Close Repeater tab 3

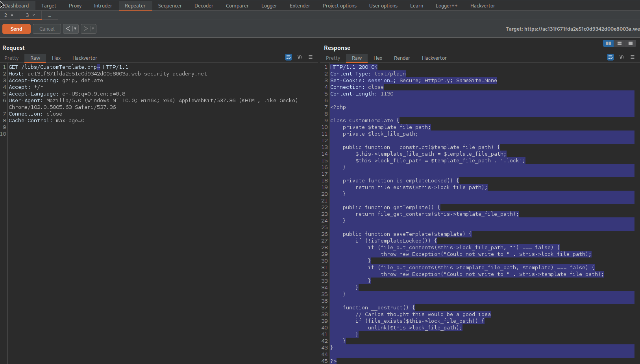pos(33,15)
